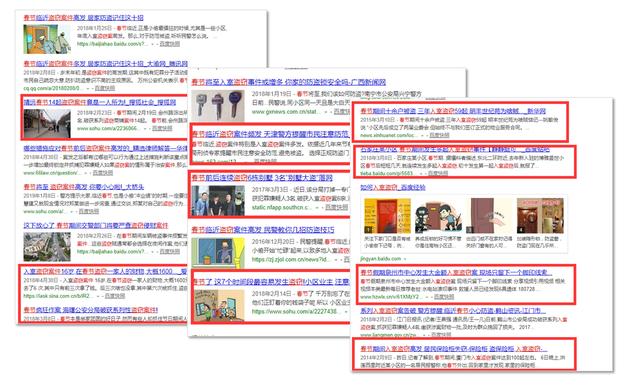
Task: Open the 2014年2月9日 保险柜 result title
Action: click(x=453, y=349)
